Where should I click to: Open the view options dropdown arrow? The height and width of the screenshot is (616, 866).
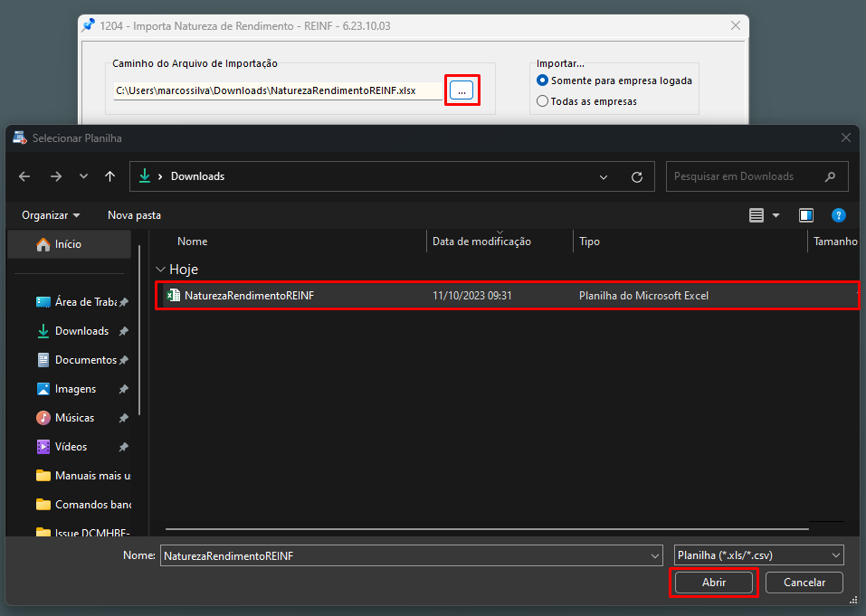pos(776,215)
